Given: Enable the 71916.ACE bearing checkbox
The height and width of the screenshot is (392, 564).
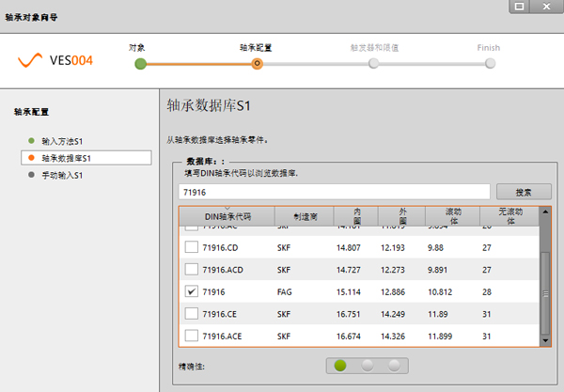Looking at the screenshot, I should 192,336.
